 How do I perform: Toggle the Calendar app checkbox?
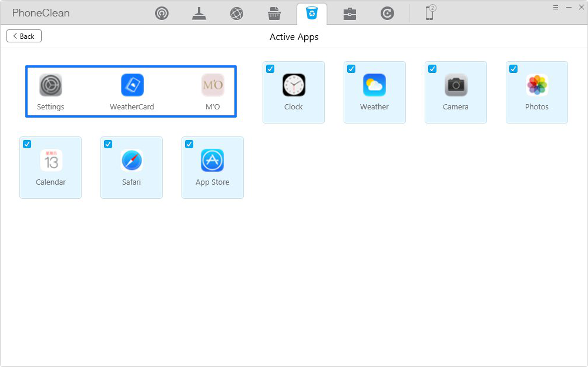pyautogui.click(x=27, y=144)
